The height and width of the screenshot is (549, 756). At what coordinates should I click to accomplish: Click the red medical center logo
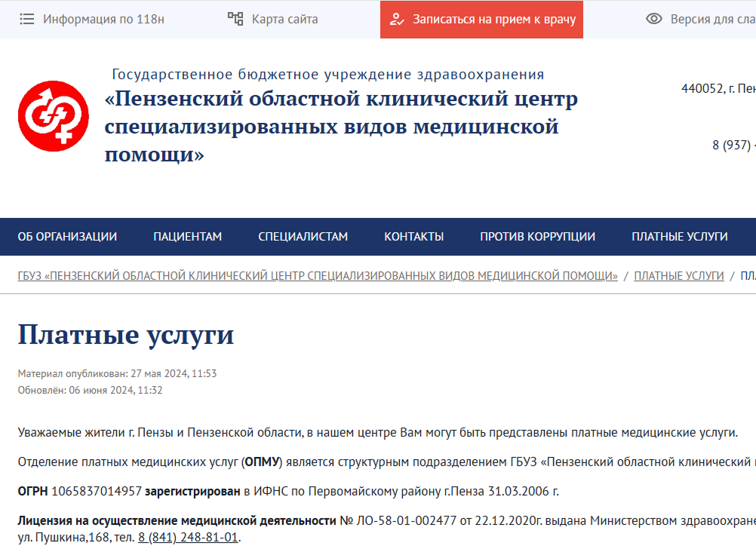(x=54, y=116)
